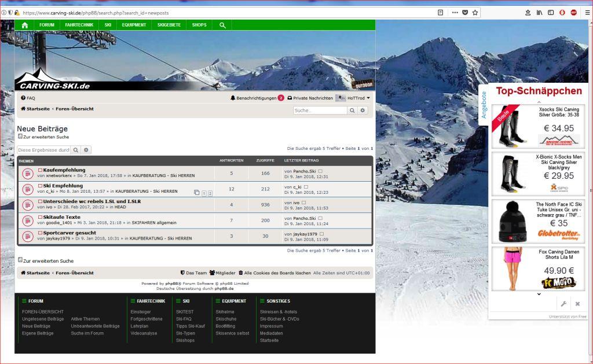Screen dimensions: 593x364
Task: Open SKIGEBIETE menu in green navbar
Action: click(x=169, y=25)
